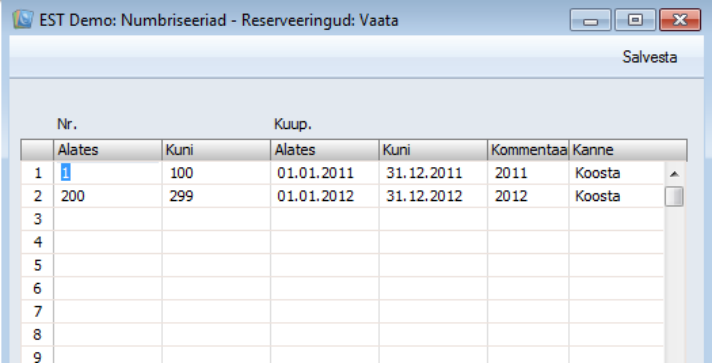The height and width of the screenshot is (363, 712).
Task: Click the vertical scrollbar thumb
Action: pos(674,196)
